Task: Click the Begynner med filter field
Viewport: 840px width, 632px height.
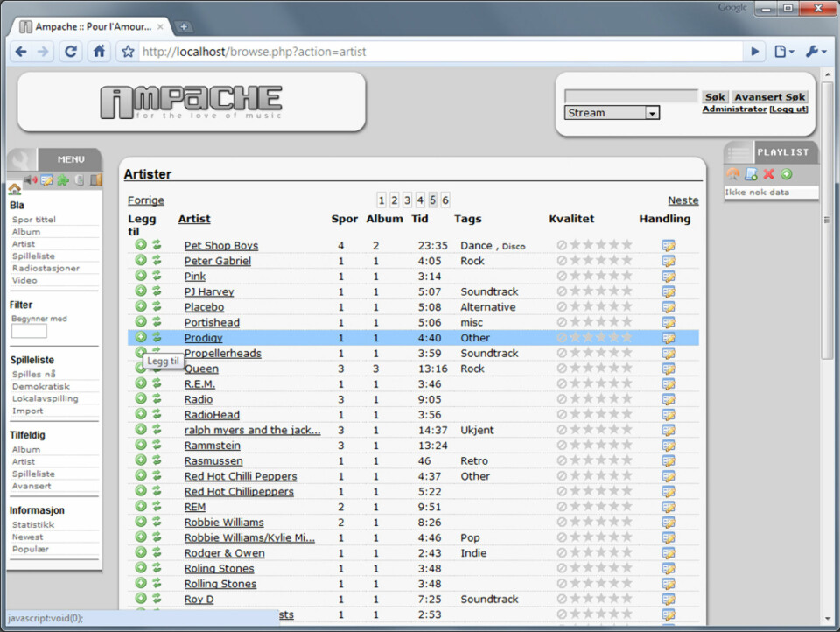Action: [x=29, y=331]
